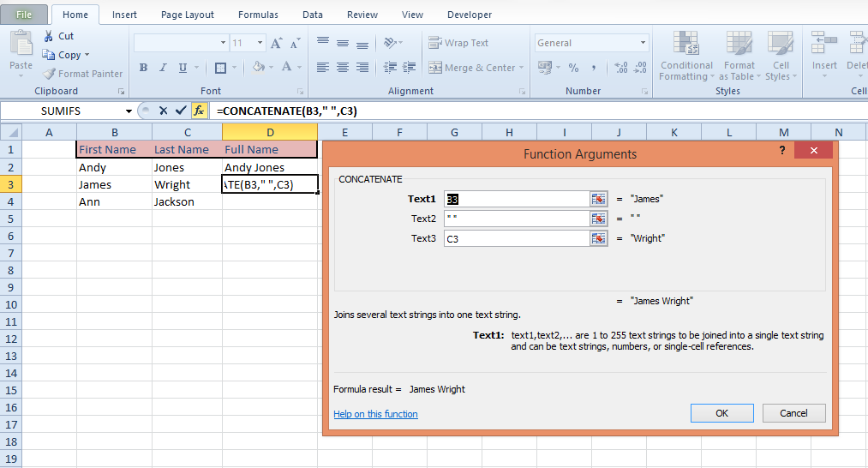Click the Copy icon
Image resolution: width=868 pixels, height=468 pixels.
[49, 54]
